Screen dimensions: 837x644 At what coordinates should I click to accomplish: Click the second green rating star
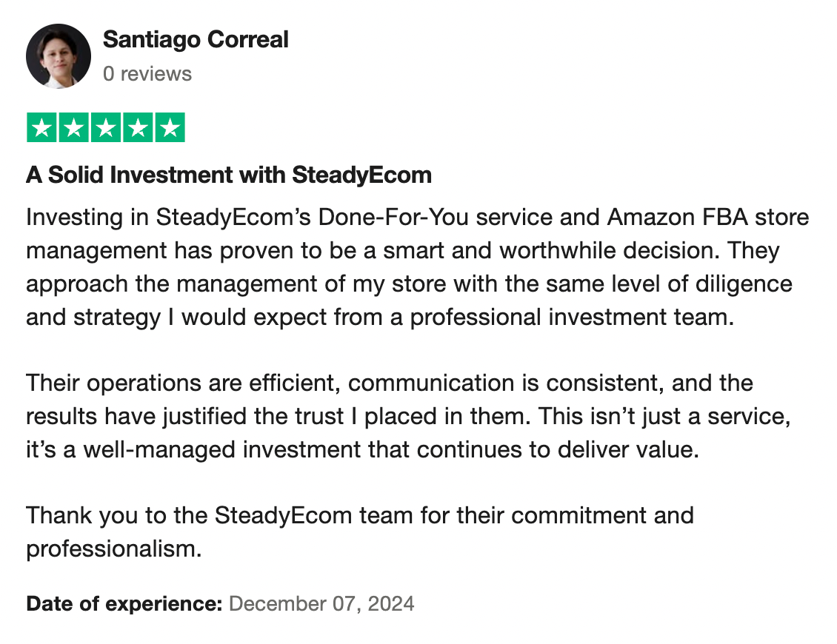pyautogui.click(x=74, y=128)
